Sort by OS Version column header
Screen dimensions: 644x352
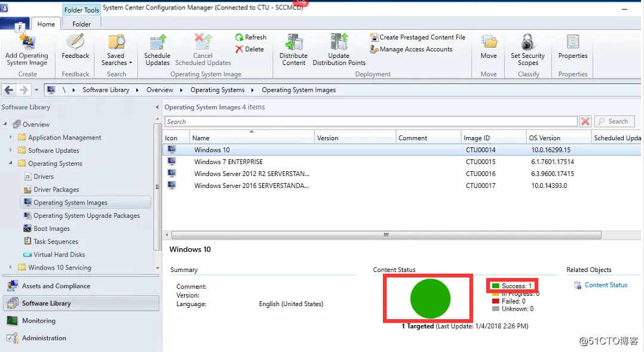(x=559, y=138)
